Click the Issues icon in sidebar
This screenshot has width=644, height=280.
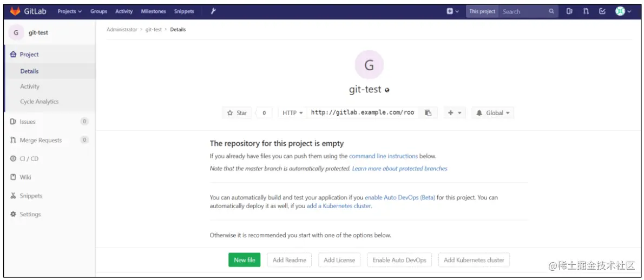[13, 122]
